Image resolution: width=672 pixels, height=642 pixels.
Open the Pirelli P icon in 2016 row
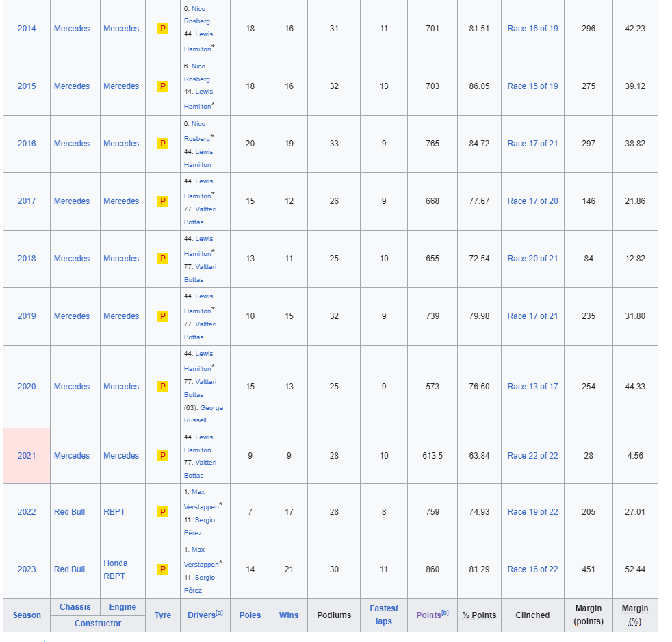pos(163,144)
